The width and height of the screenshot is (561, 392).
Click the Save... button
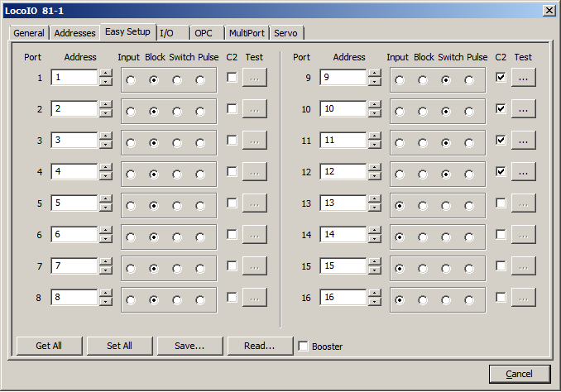click(x=189, y=346)
